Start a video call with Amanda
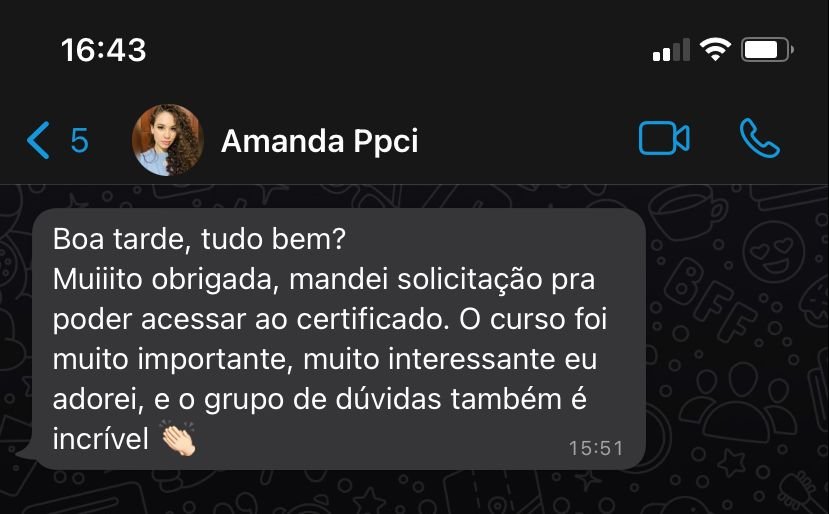The image size is (829, 514). (x=664, y=139)
